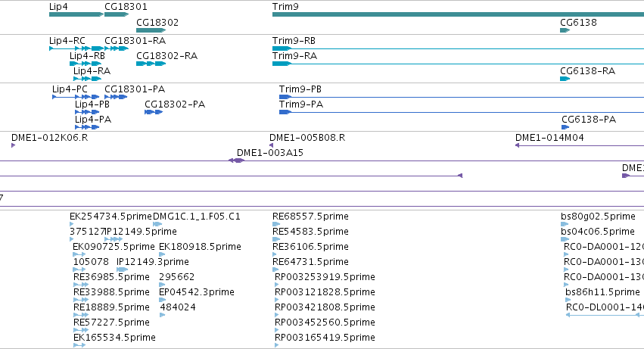Select the CG18302 gene bar

pyautogui.click(x=151, y=30)
